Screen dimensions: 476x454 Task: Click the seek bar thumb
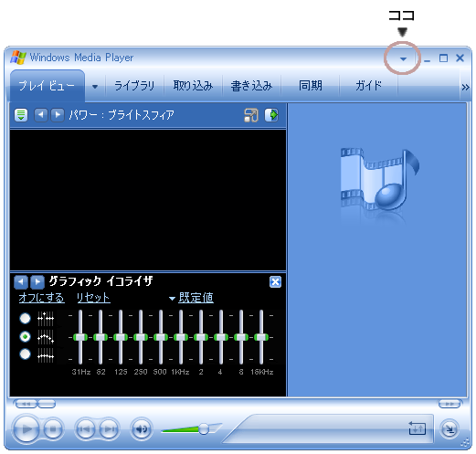[47, 404]
